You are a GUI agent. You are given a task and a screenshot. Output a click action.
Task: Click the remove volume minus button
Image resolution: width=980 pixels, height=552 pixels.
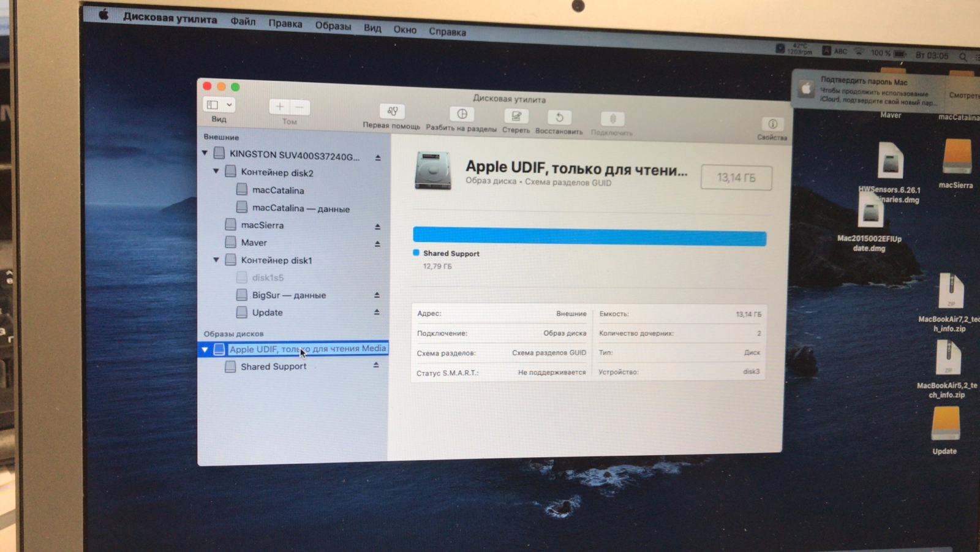pyautogui.click(x=300, y=107)
